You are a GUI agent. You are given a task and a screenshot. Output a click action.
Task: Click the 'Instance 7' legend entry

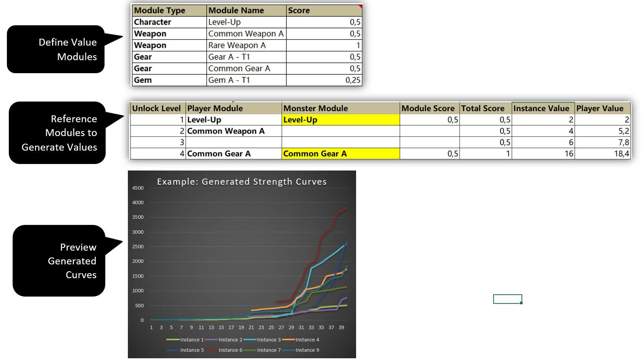(x=262, y=350)
